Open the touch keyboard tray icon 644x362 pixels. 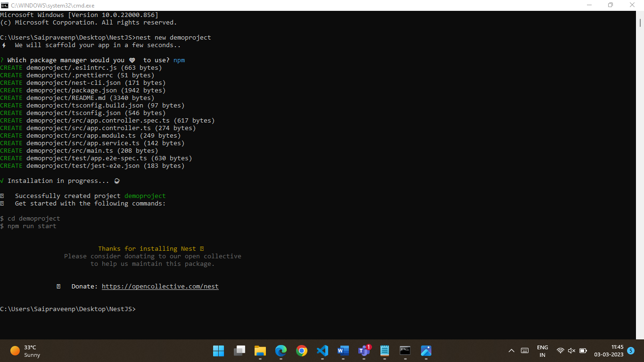pyautogui.click(x=525, y=351)
